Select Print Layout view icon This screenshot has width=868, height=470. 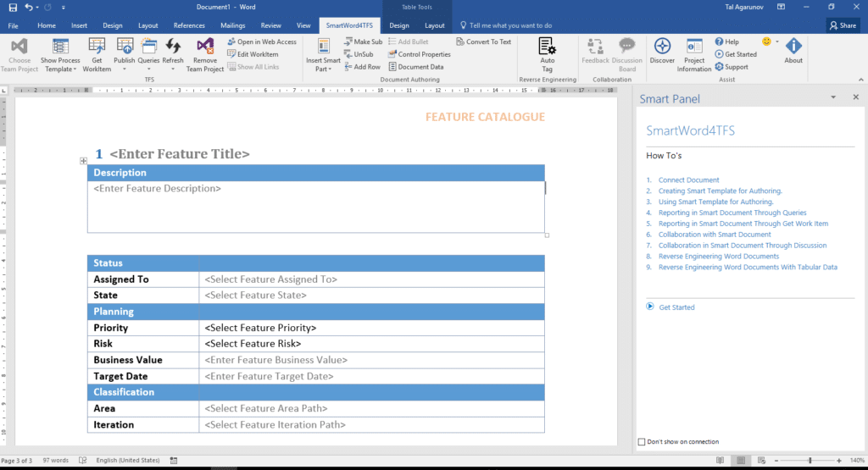click(x=741, y=460)
